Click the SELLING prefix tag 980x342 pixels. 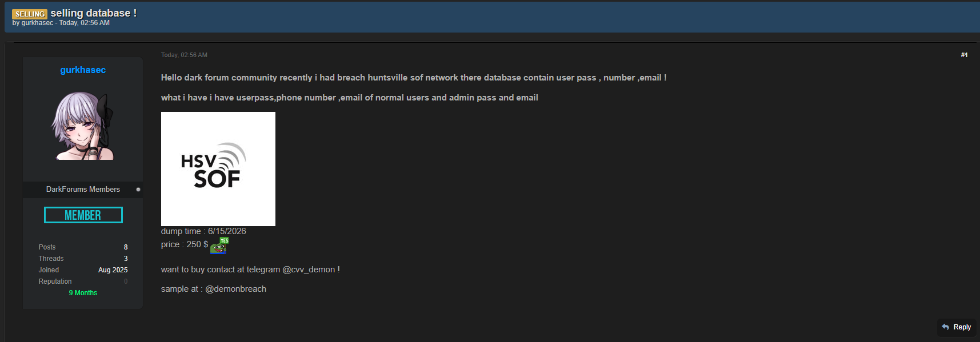[x=30, y=14]
